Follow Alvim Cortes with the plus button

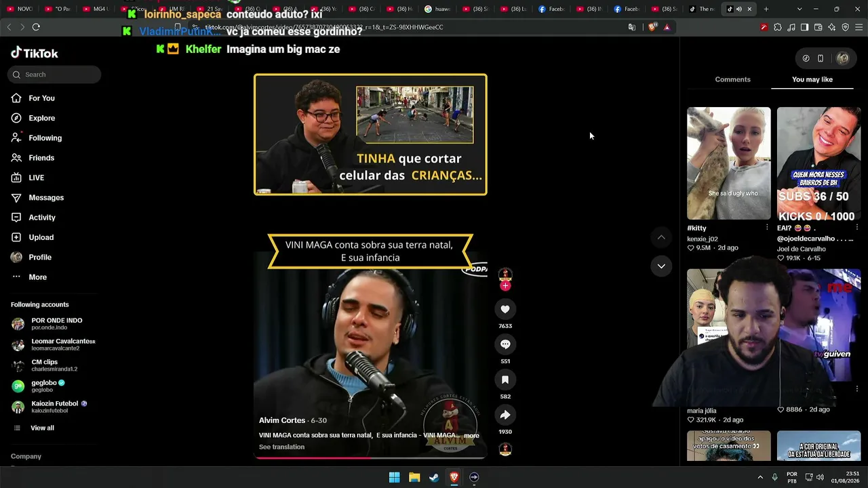click(x=505, y=286)
